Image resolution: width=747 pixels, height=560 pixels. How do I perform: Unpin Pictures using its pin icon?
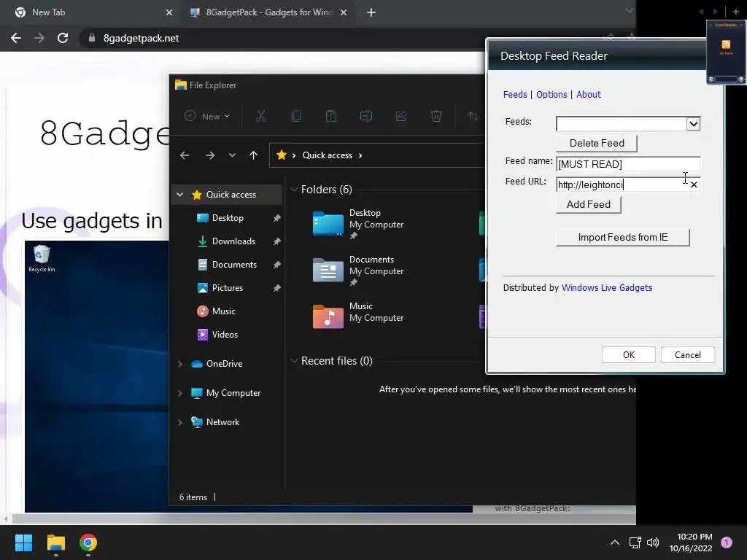pyautogui.click(x=276, y=288)
